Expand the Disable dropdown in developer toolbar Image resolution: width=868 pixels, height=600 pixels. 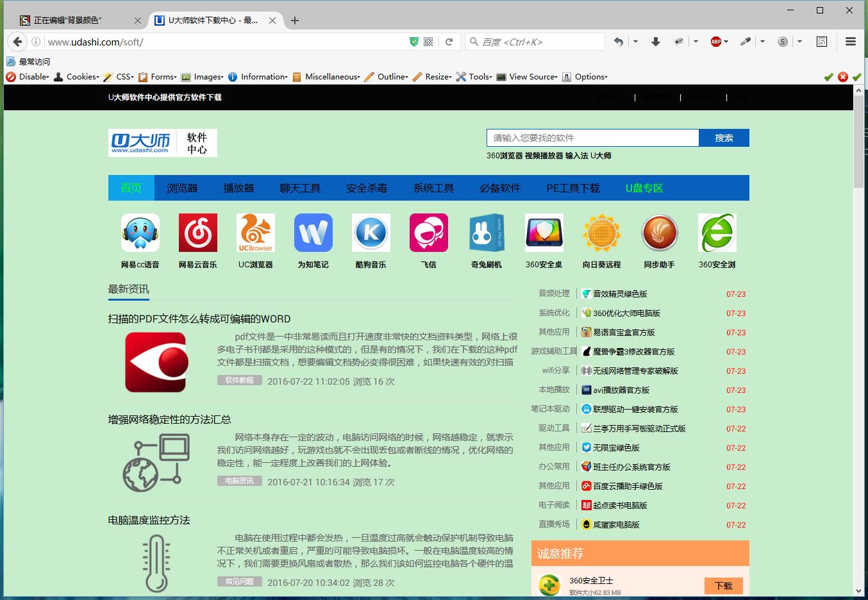coord(28,77)
